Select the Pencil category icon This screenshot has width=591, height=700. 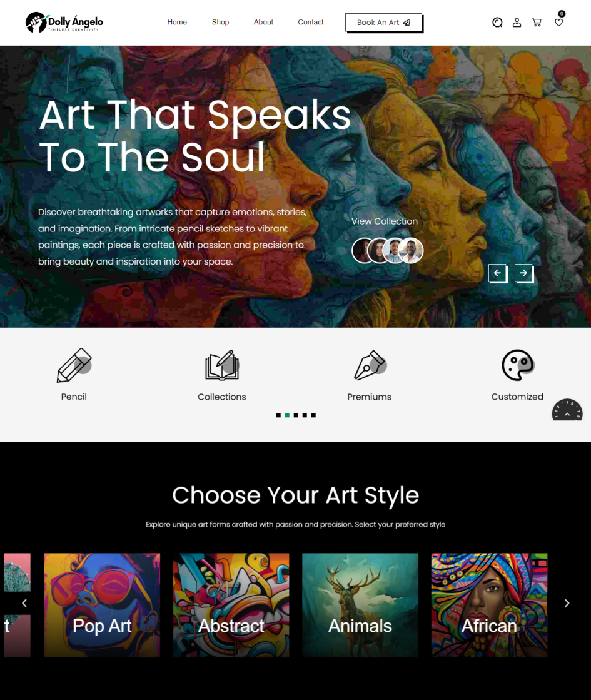coord(74,365)
